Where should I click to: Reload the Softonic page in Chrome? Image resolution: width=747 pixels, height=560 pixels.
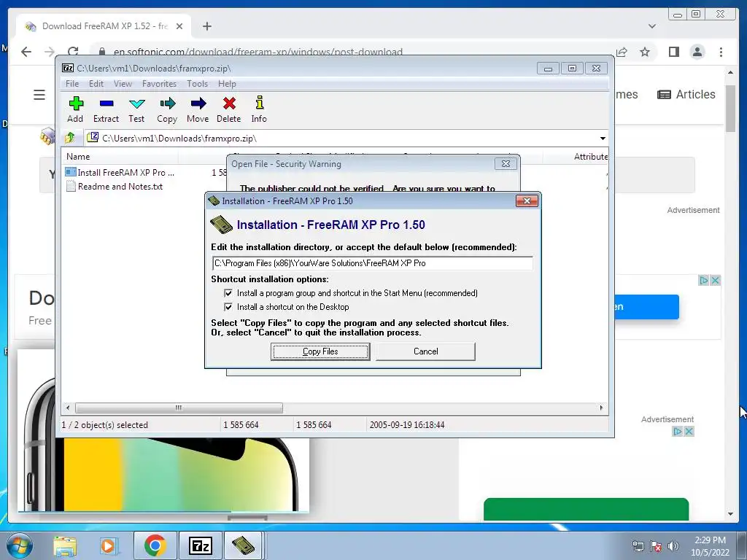point(73,52)
